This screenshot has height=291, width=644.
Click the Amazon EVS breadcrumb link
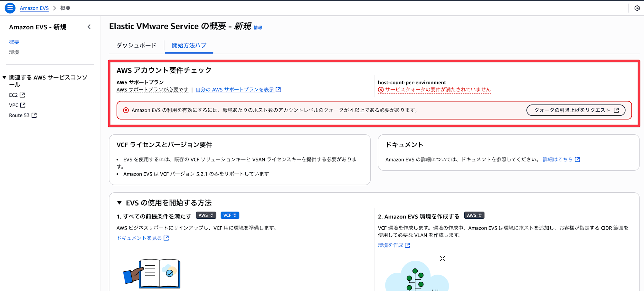click(34, 8)
